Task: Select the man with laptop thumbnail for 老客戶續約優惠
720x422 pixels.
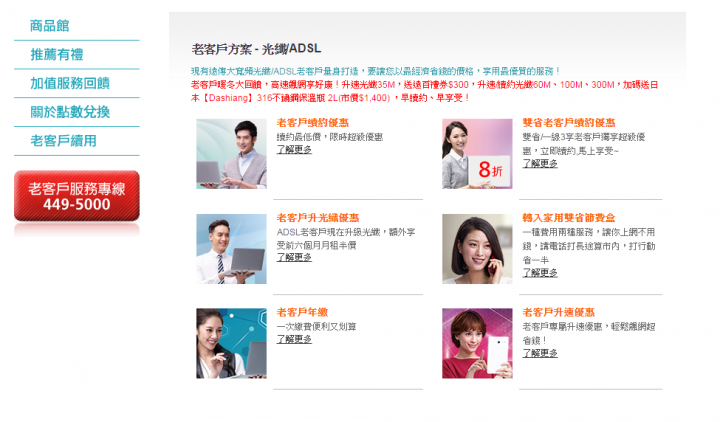Action: [231, 154]
